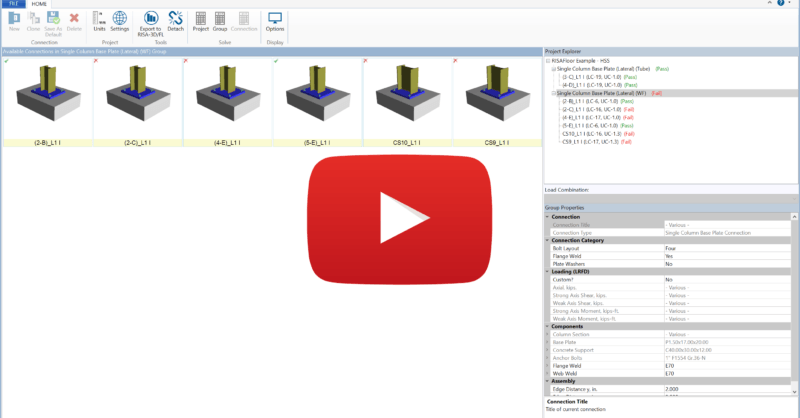
Task: Click Export to RISA-3D/FL
Action: point(150,20)
